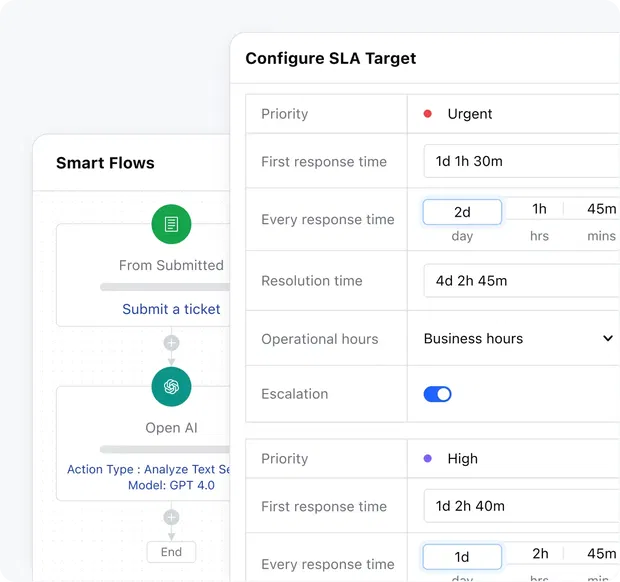Viewport: 620px width, 582px height.
Task: Click the 1h hours field for Urgent
Action: [539, 209]
